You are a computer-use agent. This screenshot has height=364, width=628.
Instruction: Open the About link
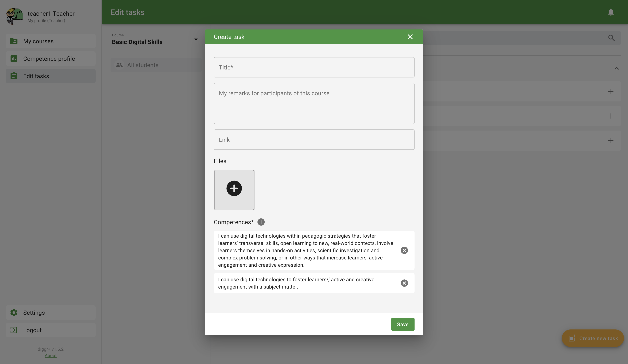click(x=51, y=355)
